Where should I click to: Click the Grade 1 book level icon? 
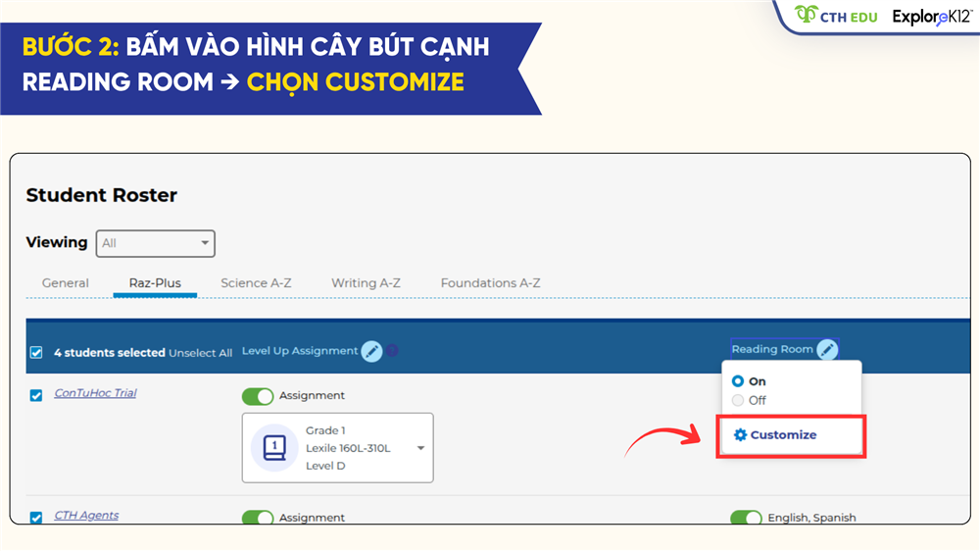(274, 448)
